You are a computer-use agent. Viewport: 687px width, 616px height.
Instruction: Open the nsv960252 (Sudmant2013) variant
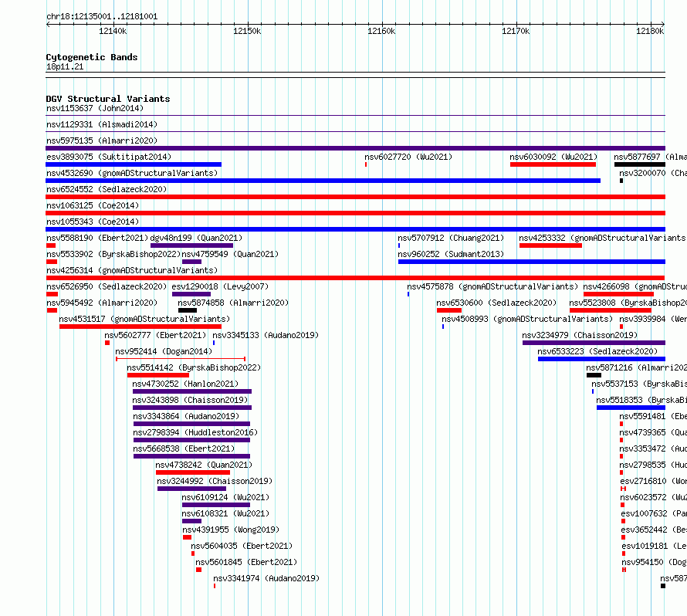click(x=451, y=254)
